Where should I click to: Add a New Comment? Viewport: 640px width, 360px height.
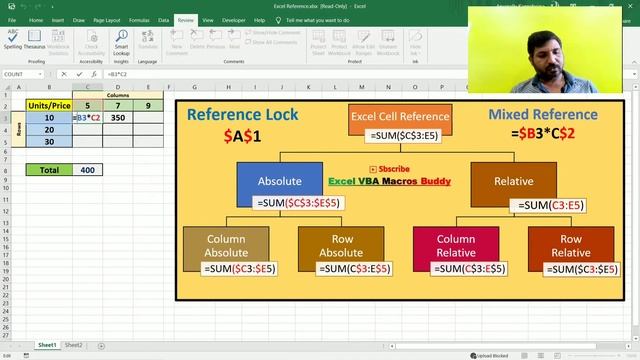point(177,42)
